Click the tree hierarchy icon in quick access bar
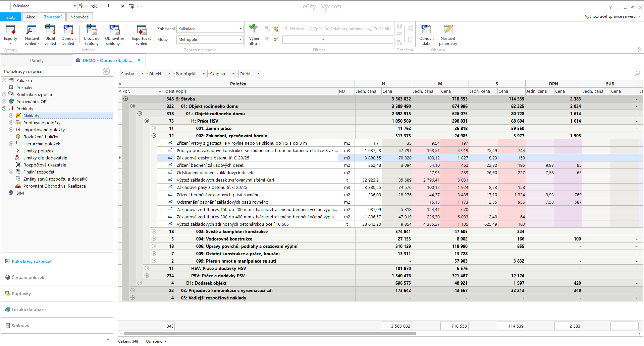Viewport: 644px width, 346px height. point(110,6)
